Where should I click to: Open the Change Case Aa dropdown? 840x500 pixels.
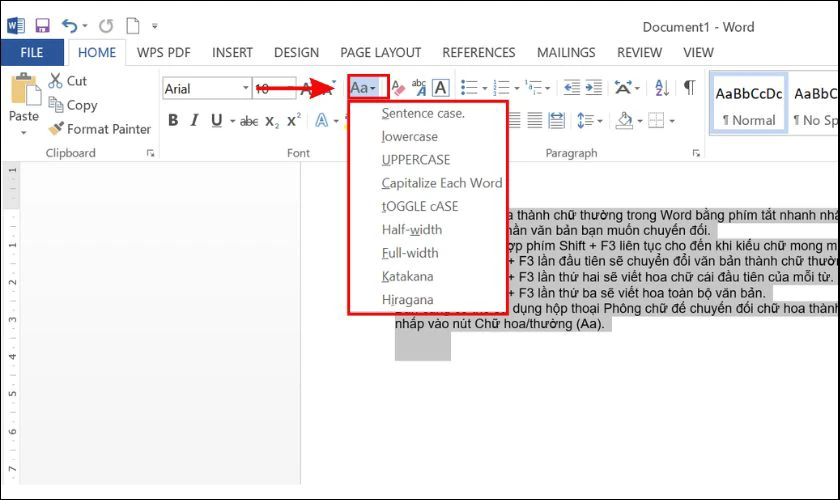coord(364,89)
